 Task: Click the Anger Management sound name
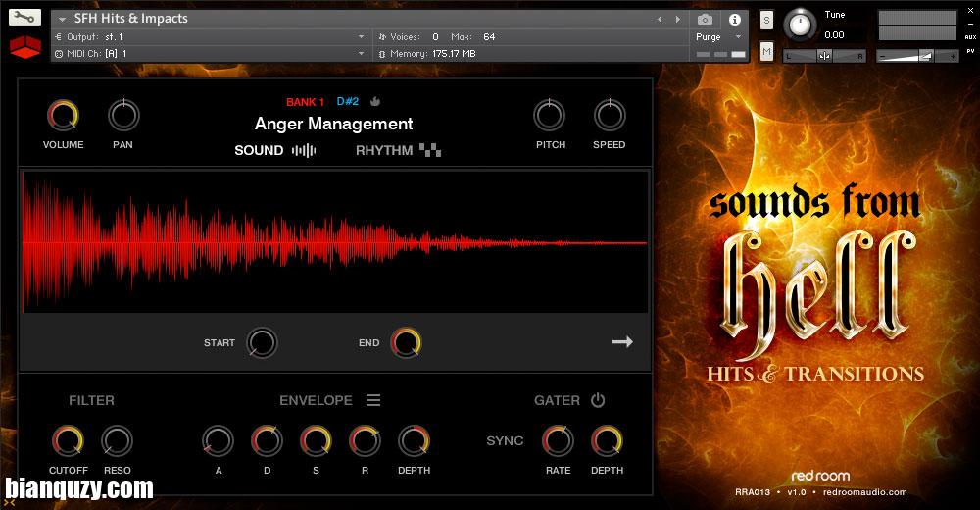[x=334, y=124]
